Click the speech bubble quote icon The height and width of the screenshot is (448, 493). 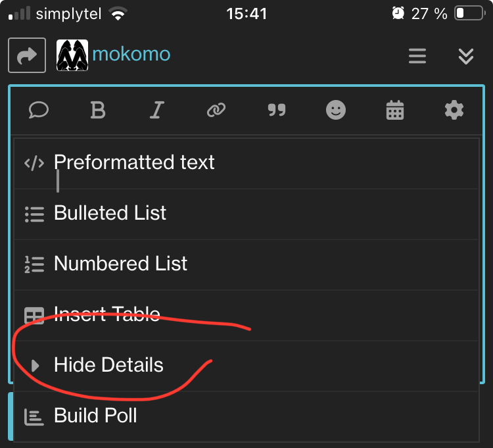[39, 110]
